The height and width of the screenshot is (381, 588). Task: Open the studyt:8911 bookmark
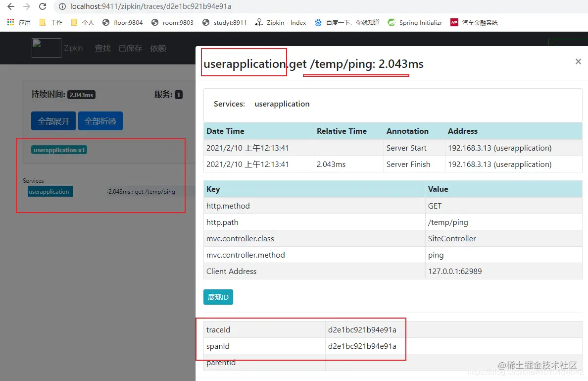click(224, 22)
